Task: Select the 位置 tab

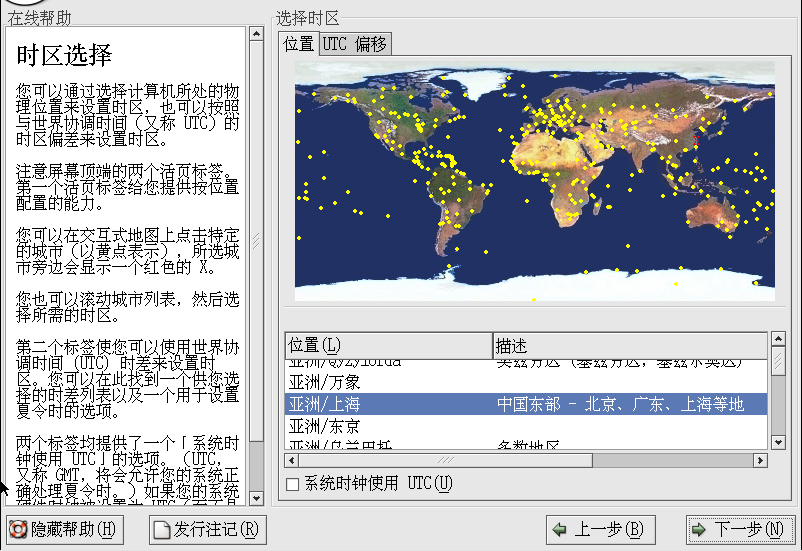Action: tap(299, 43)
